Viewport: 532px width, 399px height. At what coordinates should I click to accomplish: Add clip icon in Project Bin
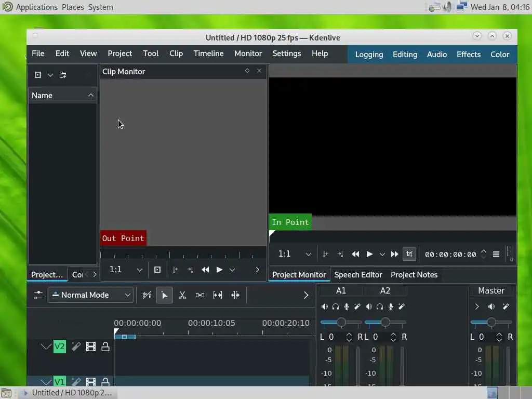coord(37,75)
